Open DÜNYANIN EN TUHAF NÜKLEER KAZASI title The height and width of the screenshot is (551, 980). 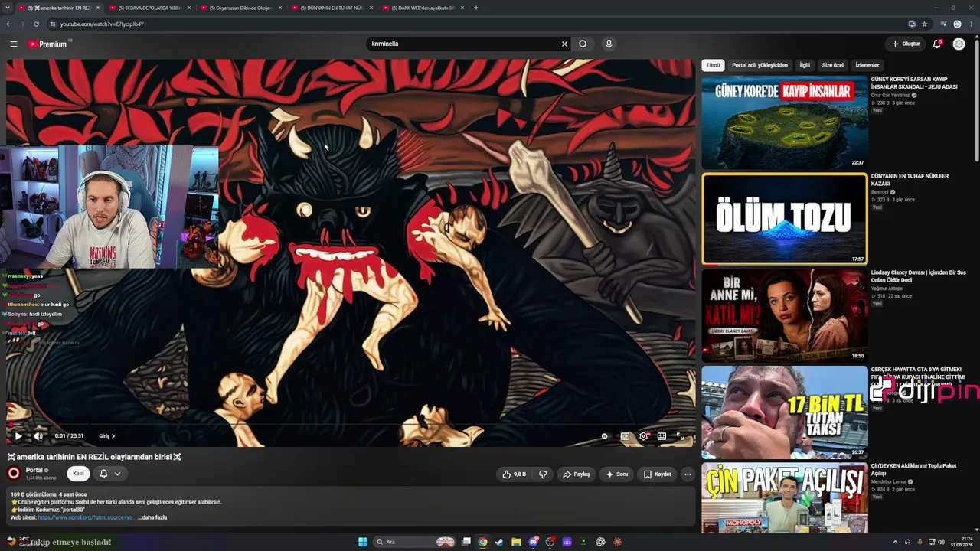tap(910, 180)
